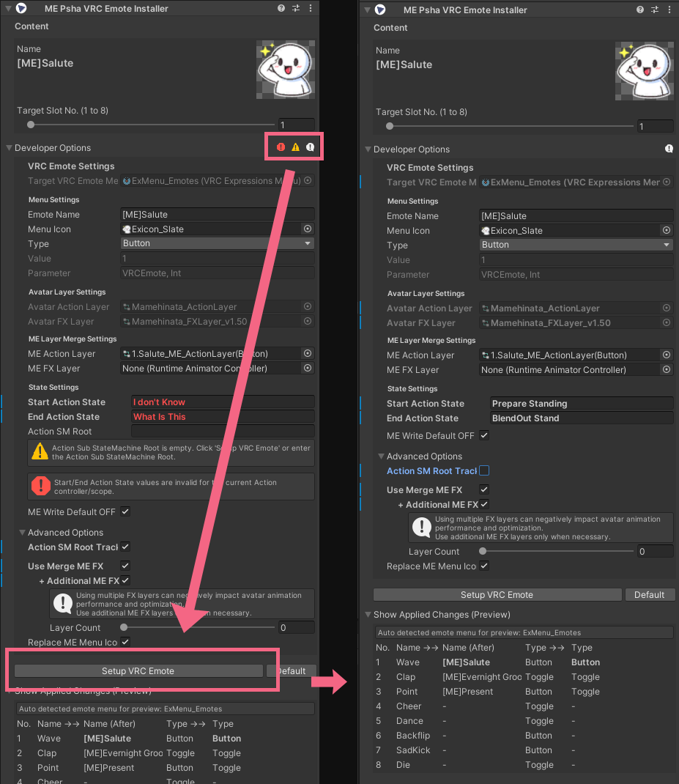Open the help icon in the left panel header

[x=281, y=8]
